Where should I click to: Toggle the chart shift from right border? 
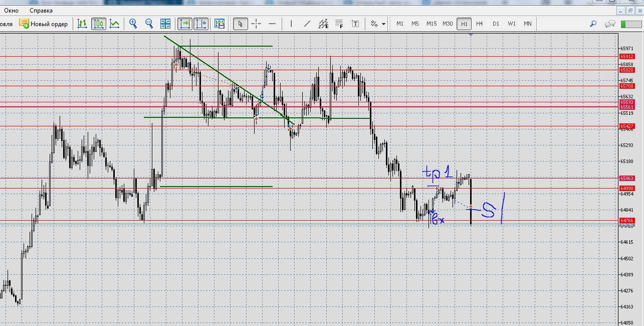coord(201,24)
